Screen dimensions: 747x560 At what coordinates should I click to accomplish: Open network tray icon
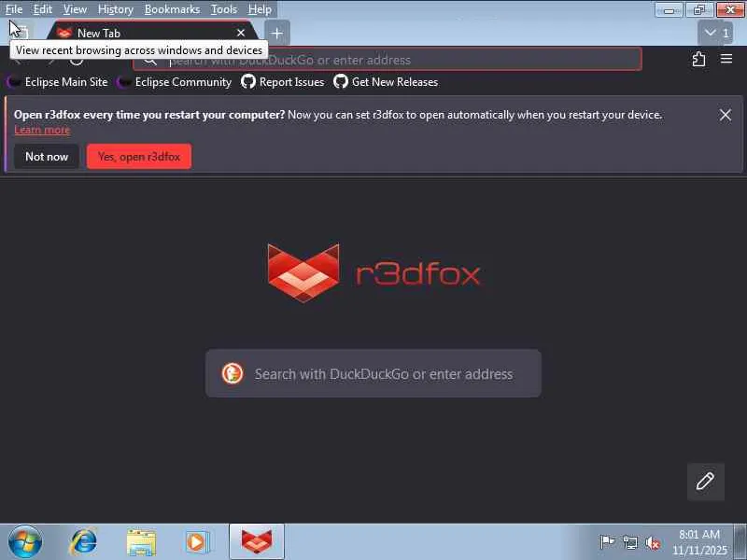click(629, 542)
